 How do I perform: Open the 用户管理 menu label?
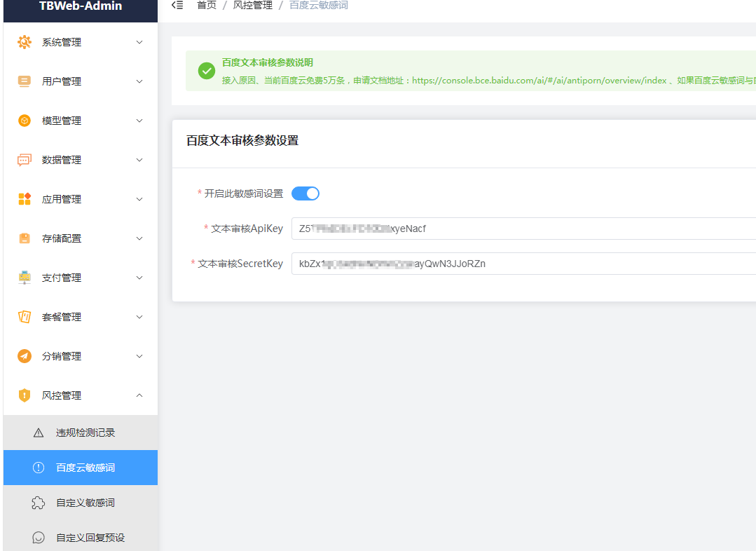click(x=61, y=81)
